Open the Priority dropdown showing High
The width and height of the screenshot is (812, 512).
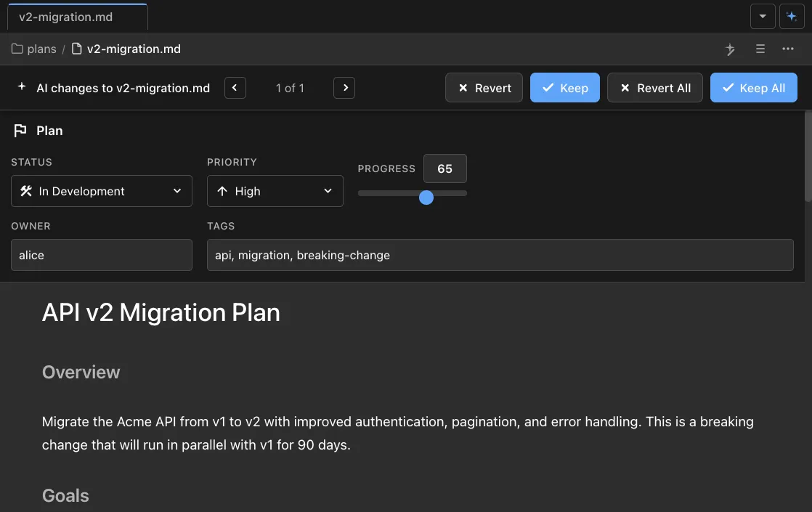pos(275,191)
